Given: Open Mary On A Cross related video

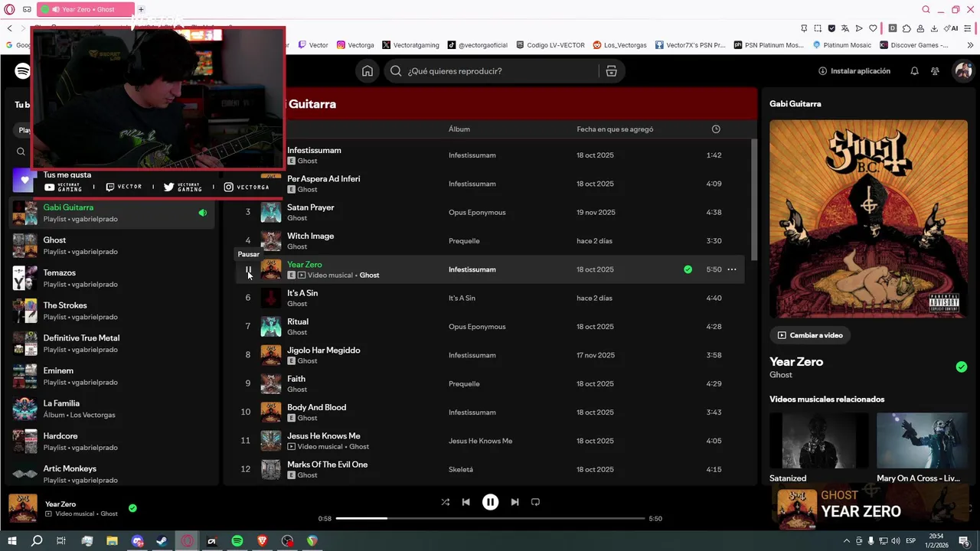Looking at the screenshot, I should point(922,441).
